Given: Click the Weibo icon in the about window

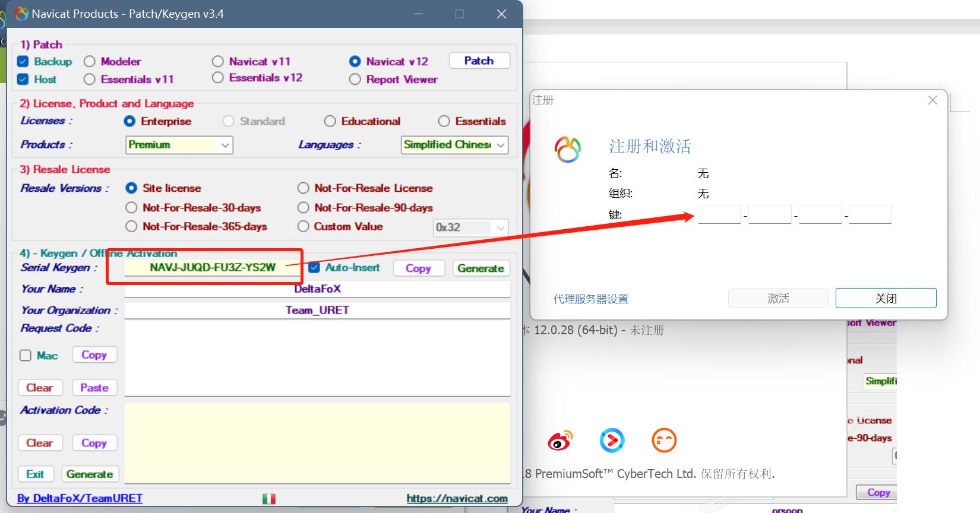Looking at the screenshot, I should 559,441.
